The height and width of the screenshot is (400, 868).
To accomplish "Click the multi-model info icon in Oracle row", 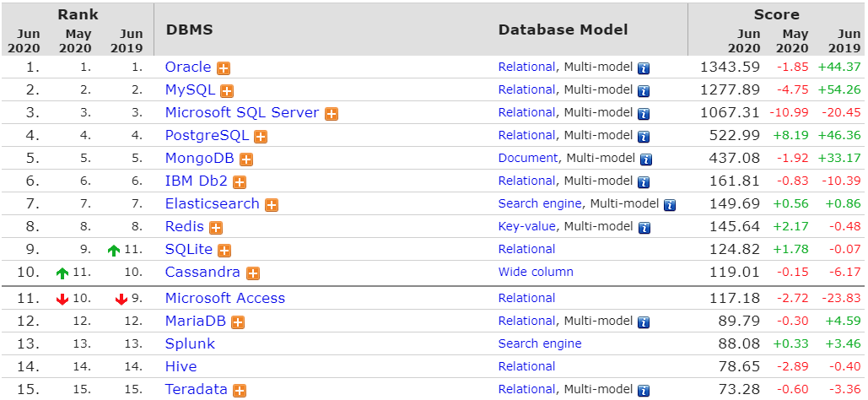I will (x=644, y=68).
